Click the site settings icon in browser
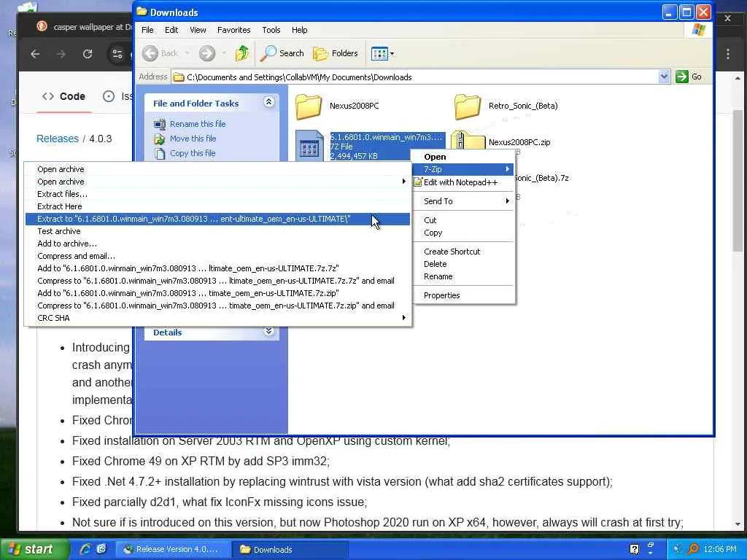This screenshot has width=747, height=560. [117, 54]
